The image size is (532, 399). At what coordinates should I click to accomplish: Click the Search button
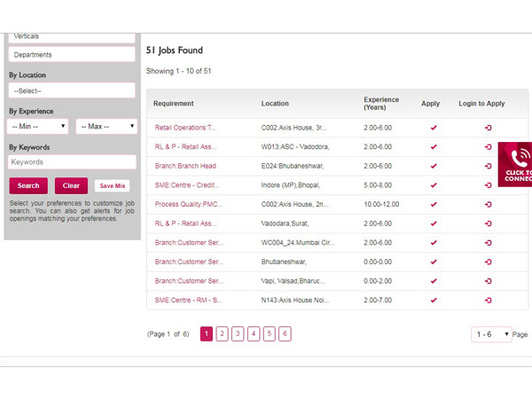tap(28, 185)
